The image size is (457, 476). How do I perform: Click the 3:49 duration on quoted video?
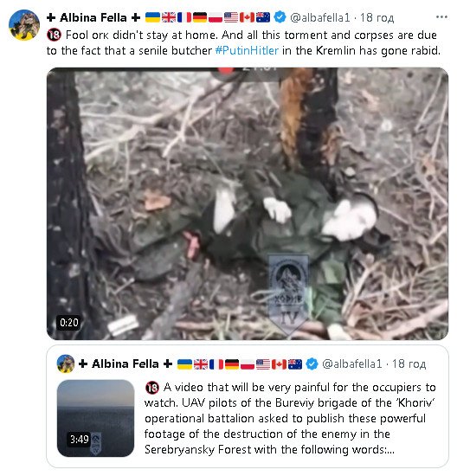[80, 440]
